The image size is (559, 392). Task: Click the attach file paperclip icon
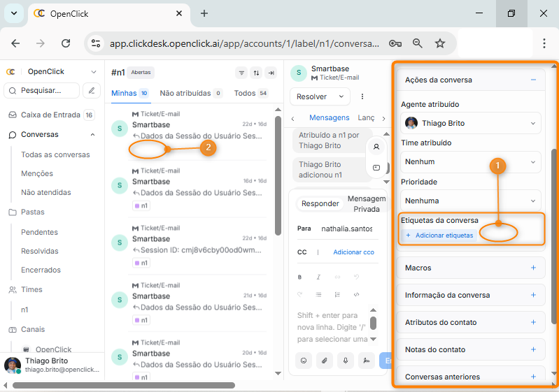coord(325,361)
